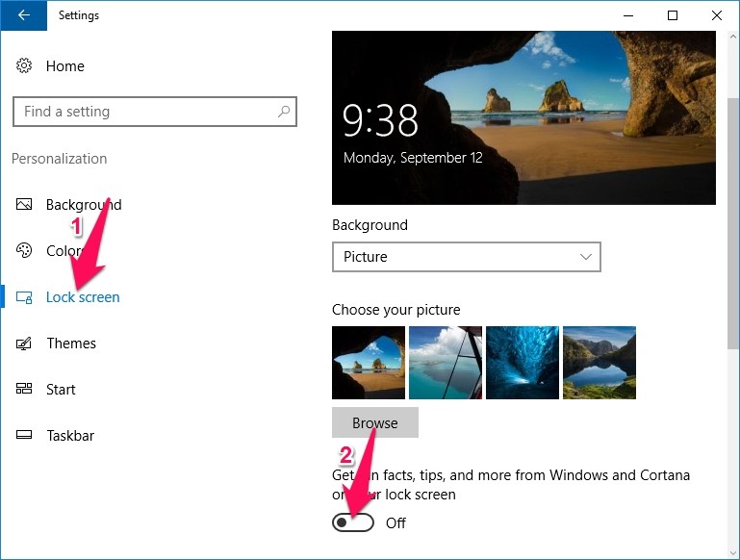Go to the Taskbar settings page
740x560 pixels.
click(70, 436)
